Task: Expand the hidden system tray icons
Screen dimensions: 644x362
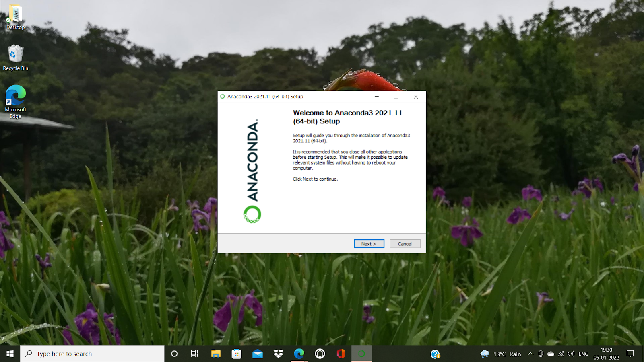Action: 530,354
